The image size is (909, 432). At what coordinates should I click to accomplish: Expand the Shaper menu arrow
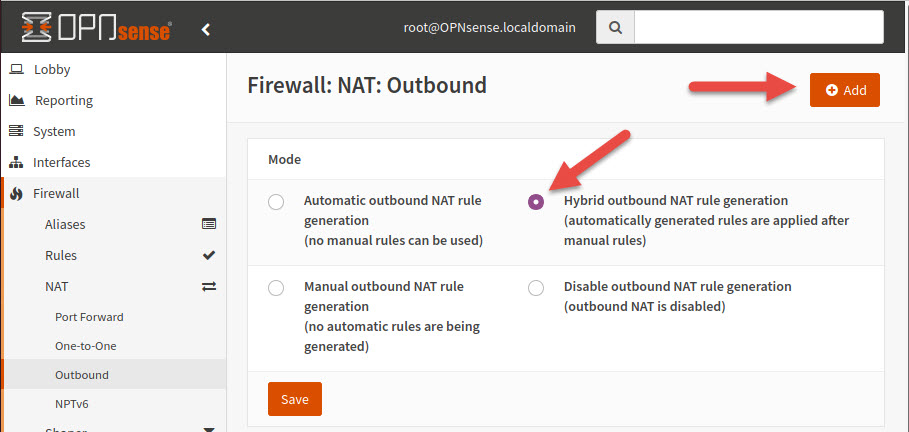[x=209, y=429]
